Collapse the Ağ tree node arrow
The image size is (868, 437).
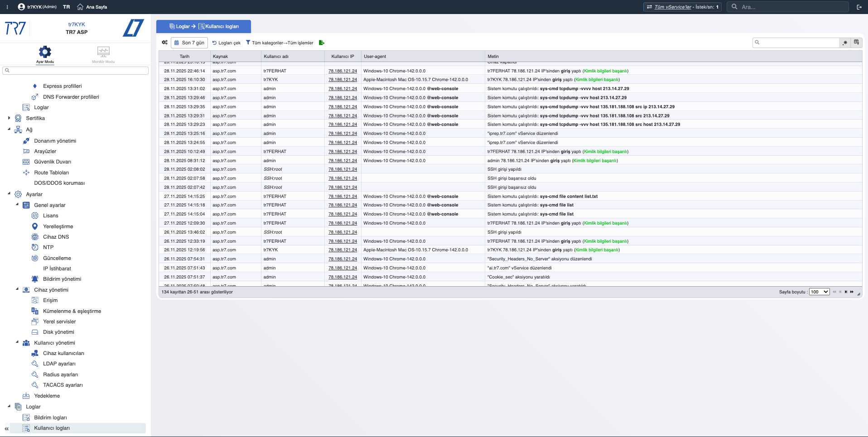tap(9, 129)
